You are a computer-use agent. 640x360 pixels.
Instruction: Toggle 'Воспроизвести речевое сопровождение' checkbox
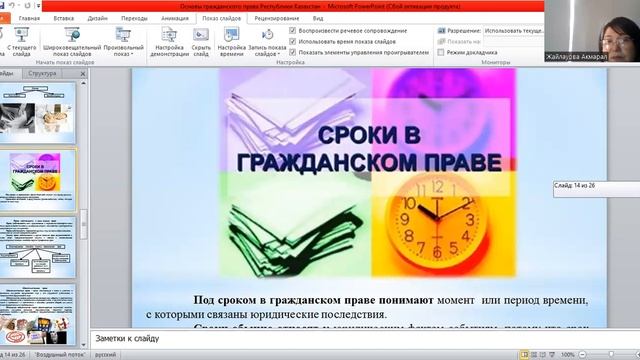click(292, 31)
